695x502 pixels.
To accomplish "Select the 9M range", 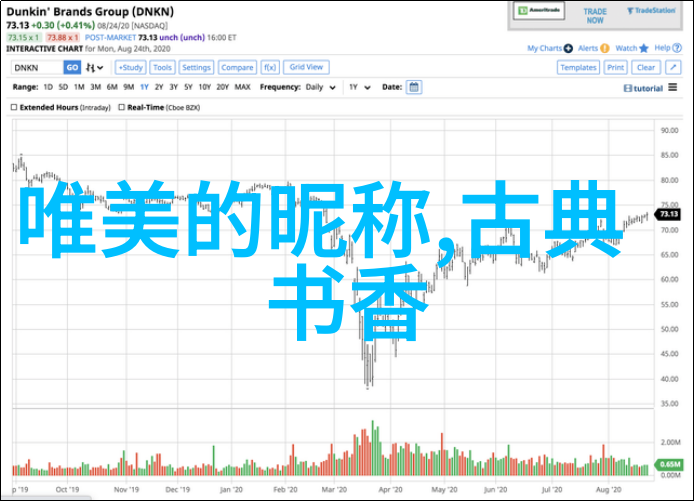I will pos(129,87).
